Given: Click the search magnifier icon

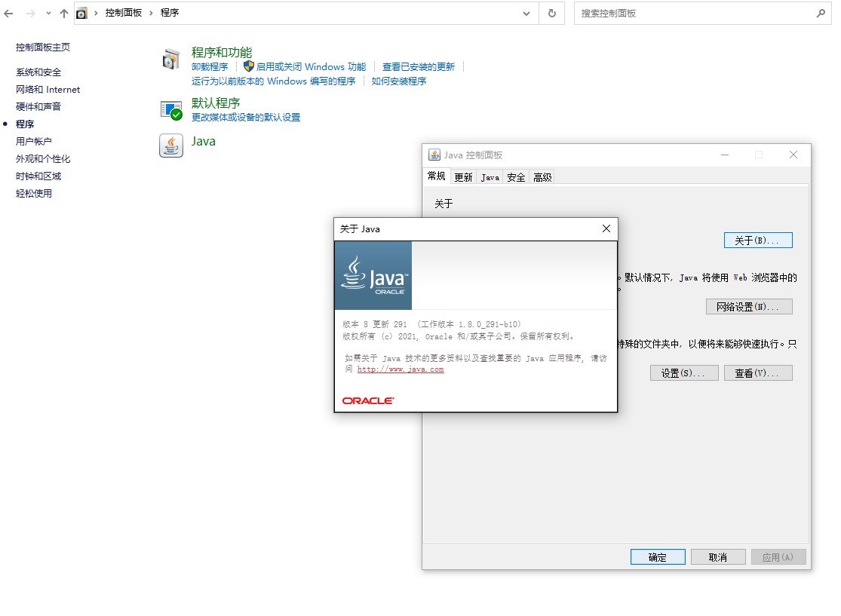Looking at the screenshot, I should tap(821, 14).
